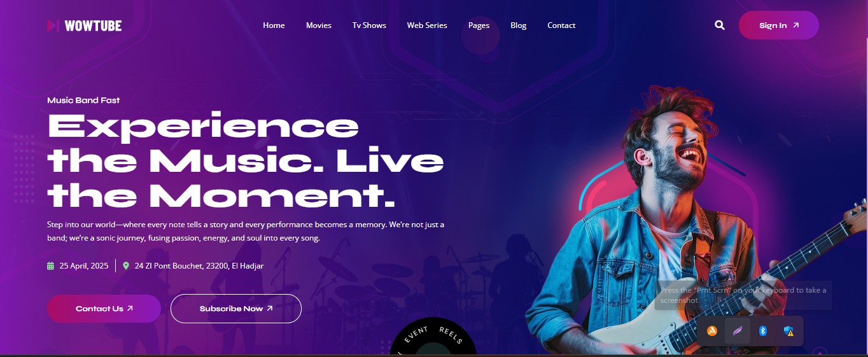Click the location pin icon beside the address

coord(126,266)
